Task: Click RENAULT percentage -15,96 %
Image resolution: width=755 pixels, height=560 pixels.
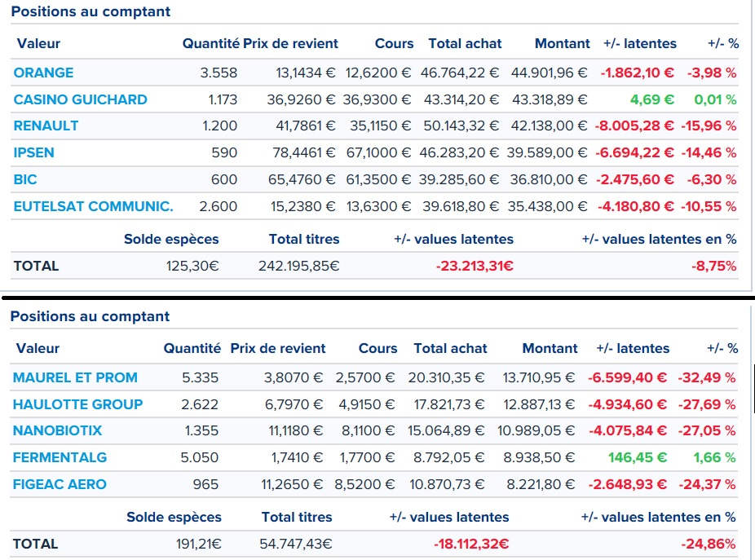Action: [709, 126]
